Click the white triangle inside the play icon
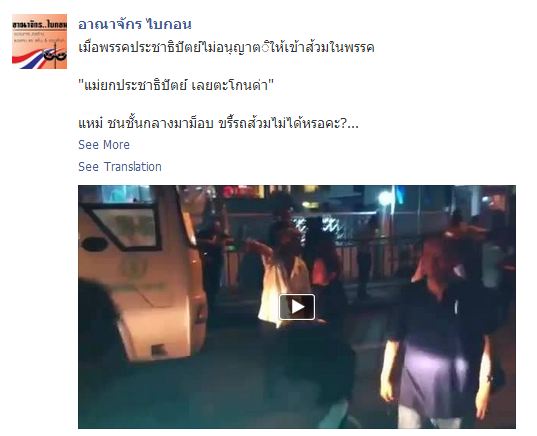The image size is (537, 436). (x=298, y=307)
